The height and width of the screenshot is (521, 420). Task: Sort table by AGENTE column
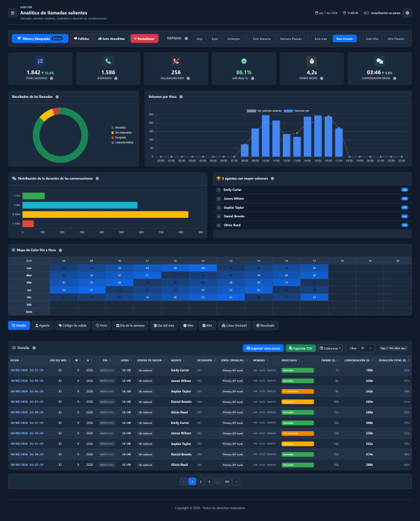pos(178,360)
